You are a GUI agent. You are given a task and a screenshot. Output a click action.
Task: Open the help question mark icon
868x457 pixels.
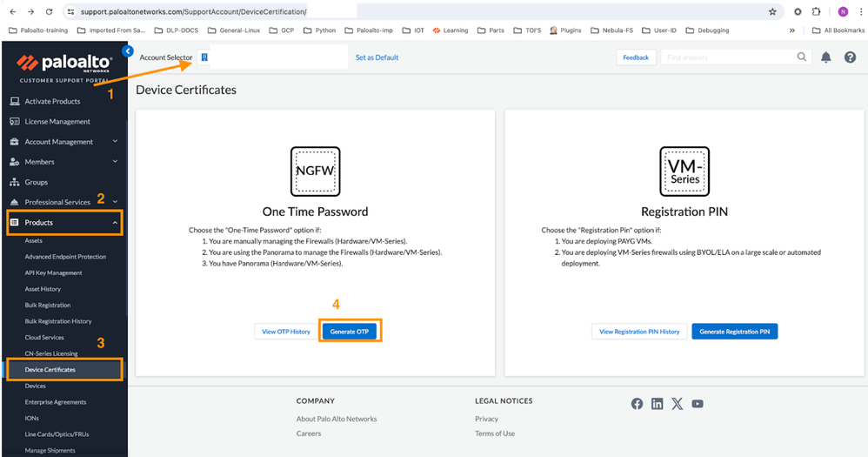850,57
